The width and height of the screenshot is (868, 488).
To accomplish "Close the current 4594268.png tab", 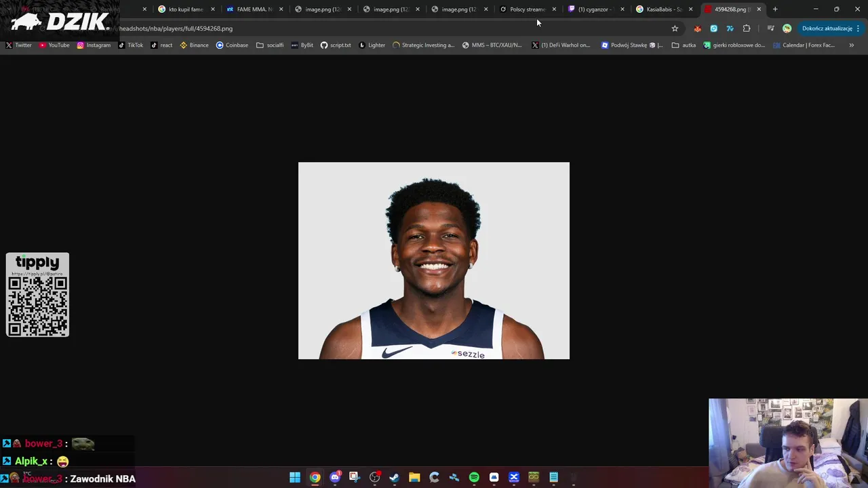I will pyautogui.click(x=759, y=9).
